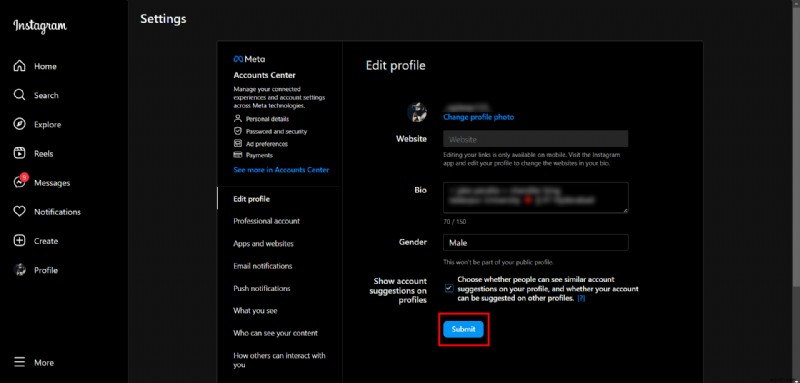Open Who can see your content
This screenshot has height=383, width=800.
tap(276, 333)
